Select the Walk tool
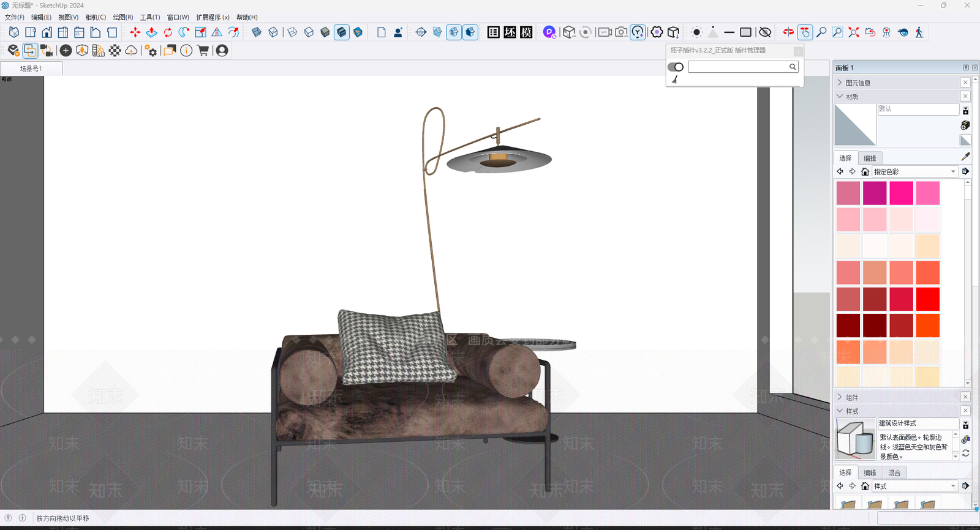980x530 pixels. click(919, 32)
